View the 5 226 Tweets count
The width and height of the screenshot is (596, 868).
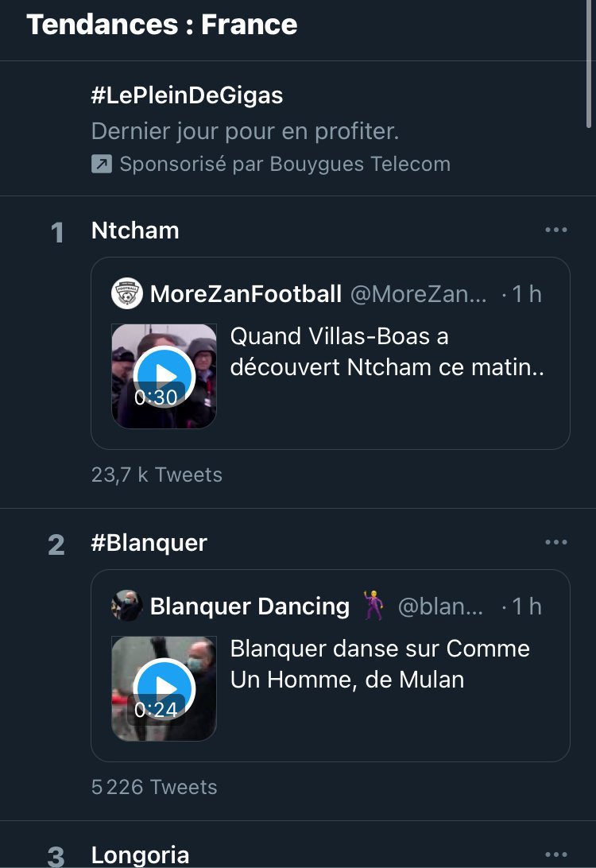[x=154, y=787]
